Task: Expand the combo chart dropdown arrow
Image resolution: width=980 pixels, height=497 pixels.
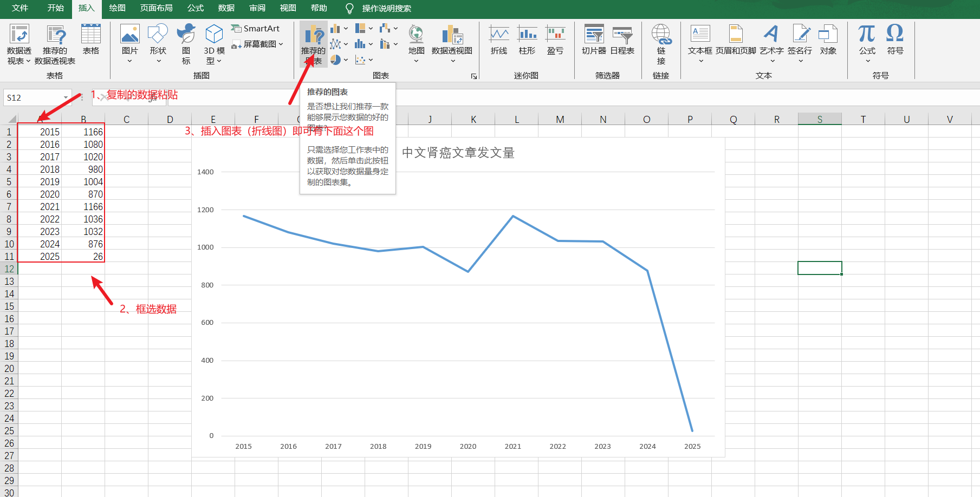Action: (395, 44)
